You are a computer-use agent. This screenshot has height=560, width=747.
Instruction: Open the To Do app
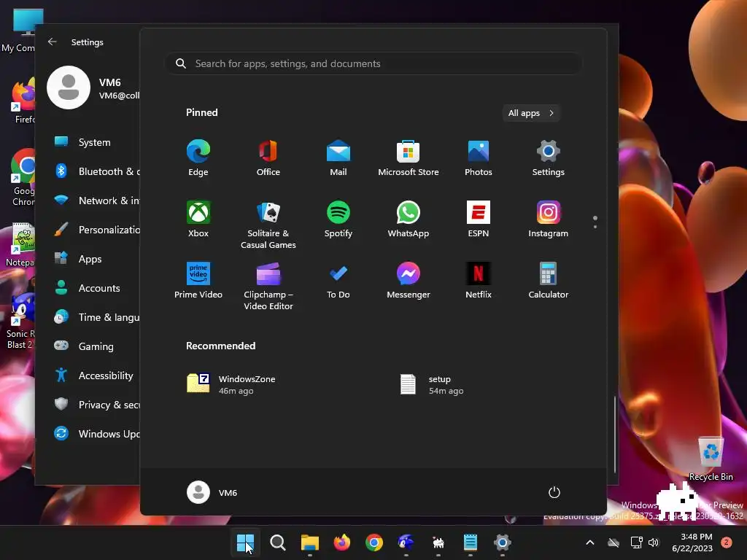point(338,281)
